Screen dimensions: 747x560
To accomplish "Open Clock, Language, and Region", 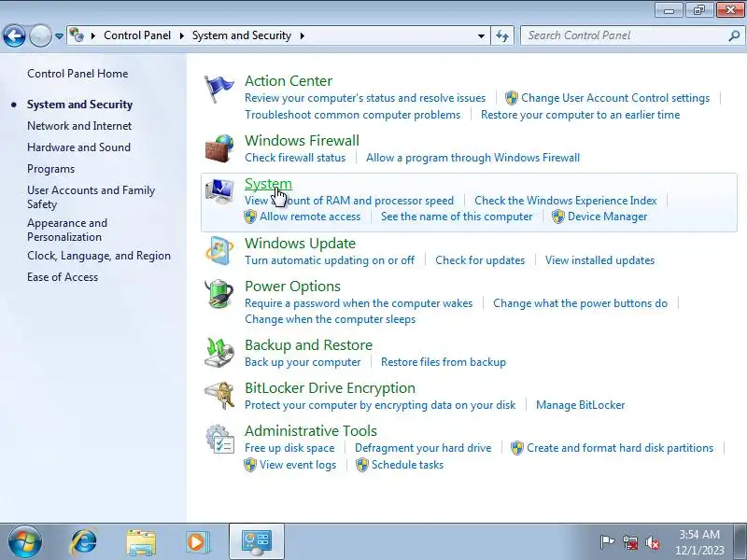I will point(99,256).
